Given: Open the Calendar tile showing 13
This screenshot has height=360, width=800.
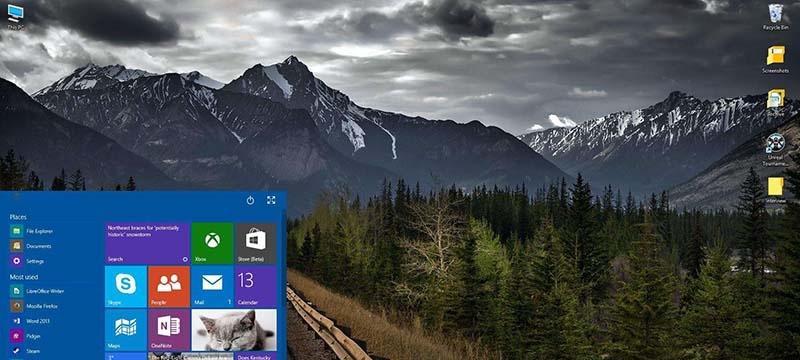Looking at the screenshot, I should point(256,287).
